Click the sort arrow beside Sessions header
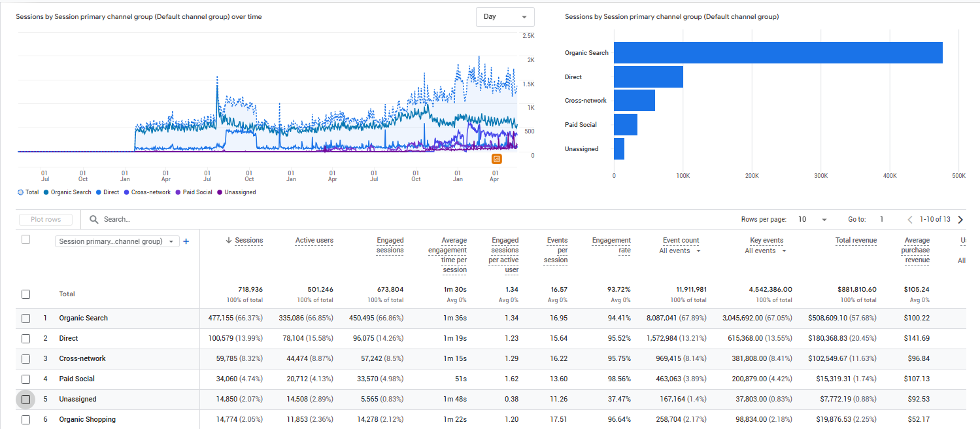 [229, 241]
